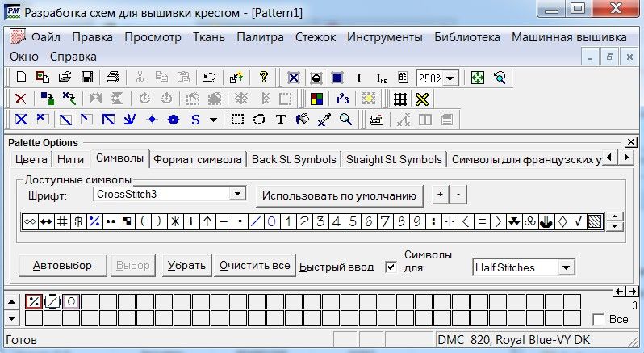The height and width of the screenshot is (353, 644).
Task: Toggle the grid display icon
Action: (x=399, y=99)
